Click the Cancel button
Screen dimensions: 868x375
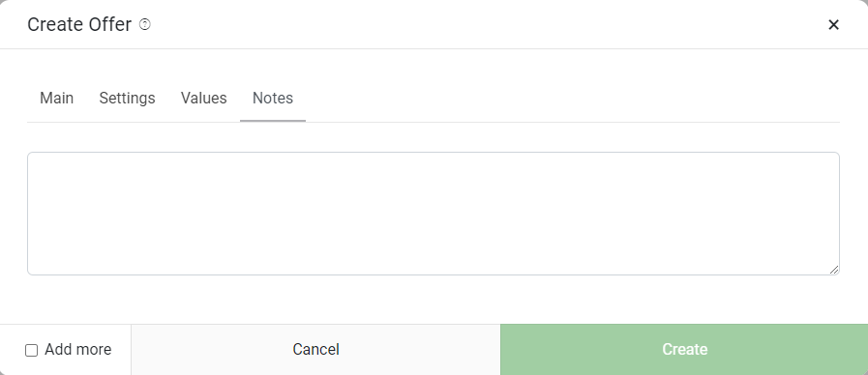point(315,350)
